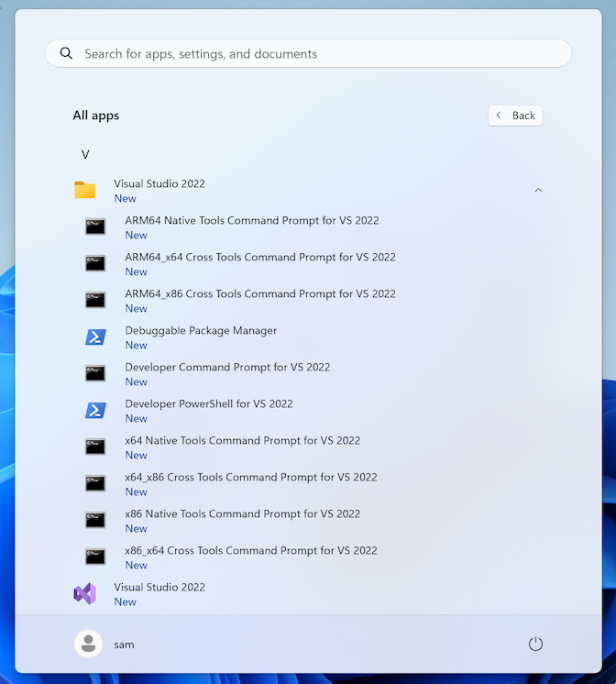Launch Developer Command Prompt for VS 2022
Image resolution: width=616 pixels, height=684 pixels.
pyautogui.click(x=227, y=368)
